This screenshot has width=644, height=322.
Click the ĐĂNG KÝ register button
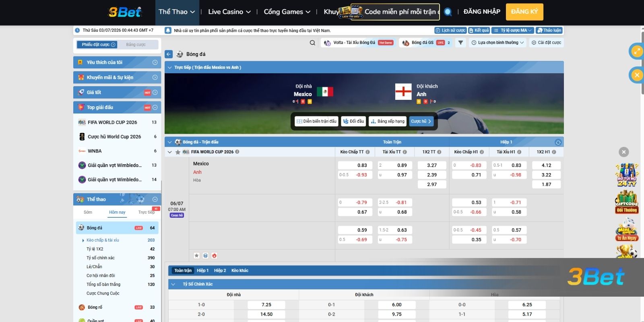click(x=524, y=12)
